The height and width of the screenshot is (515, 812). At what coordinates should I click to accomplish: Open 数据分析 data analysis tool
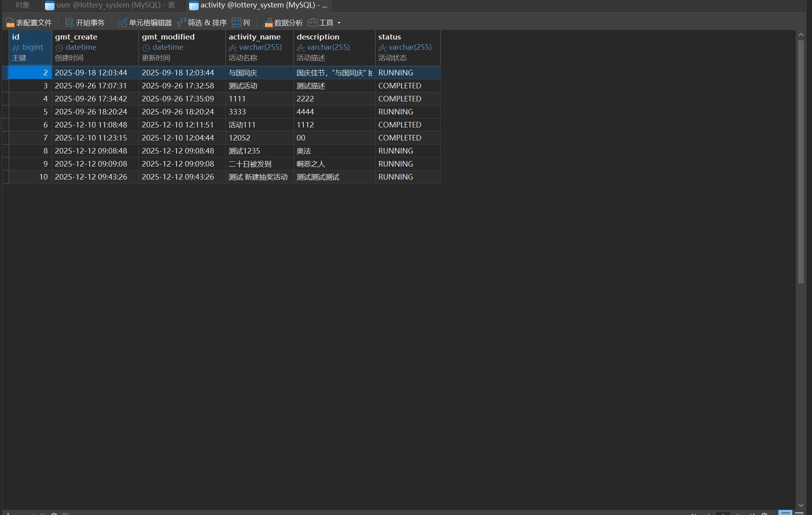tap(268, 23)
